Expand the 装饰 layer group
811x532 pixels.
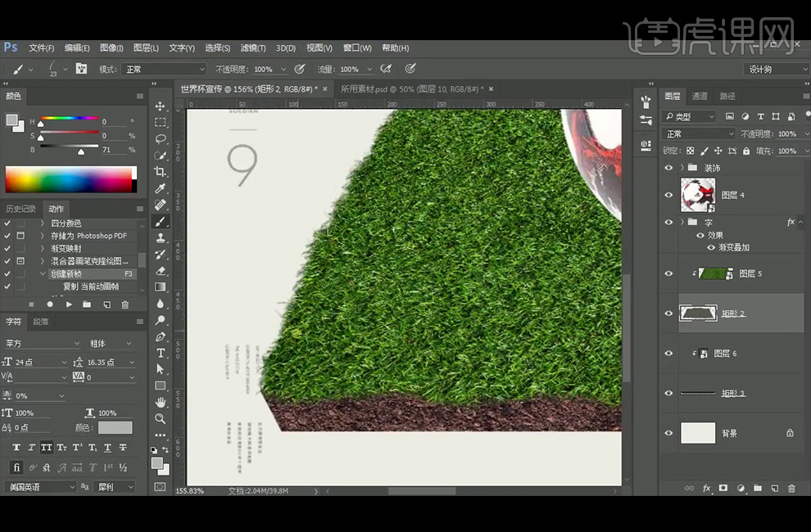[682, 168]
